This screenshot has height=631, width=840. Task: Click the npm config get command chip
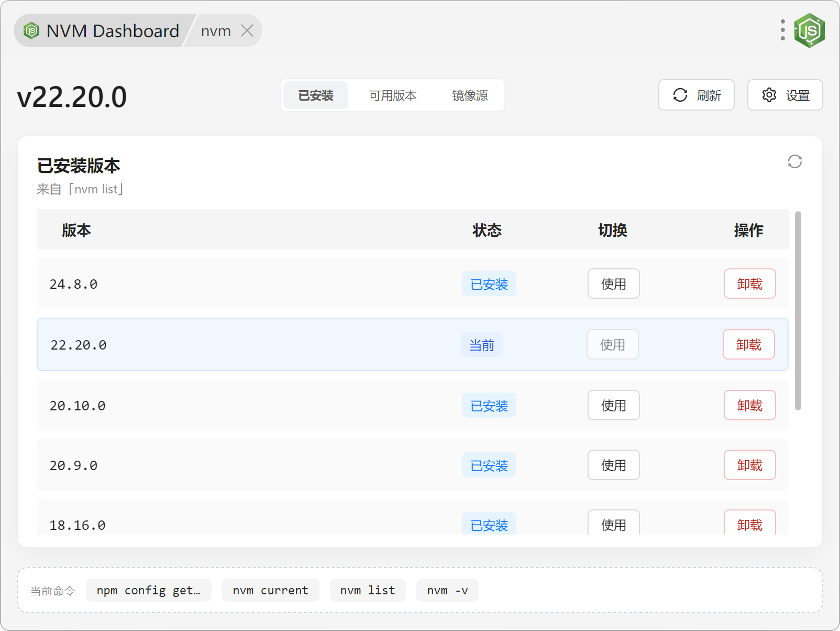pyautogui.click(x=148, y=590)
